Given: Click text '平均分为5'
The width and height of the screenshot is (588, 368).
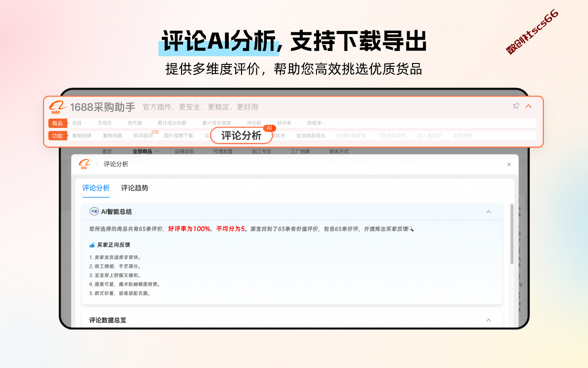Looking at the screenshot, I should tap(230, 229).
